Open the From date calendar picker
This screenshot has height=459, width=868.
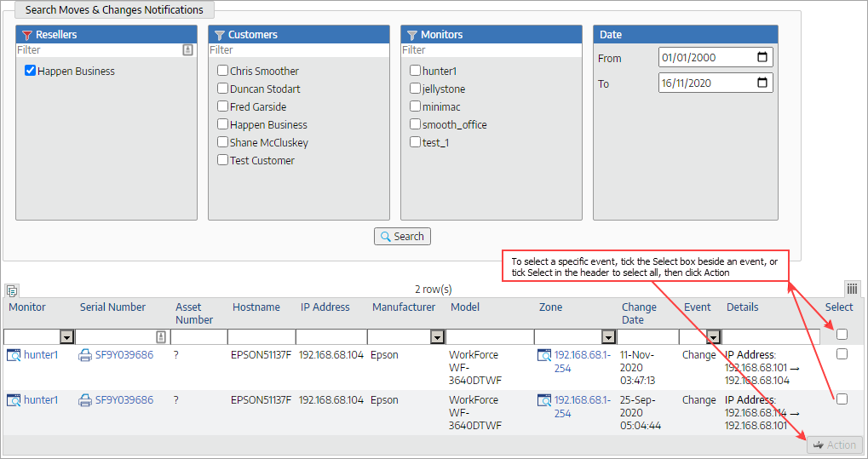click(762, 57)
